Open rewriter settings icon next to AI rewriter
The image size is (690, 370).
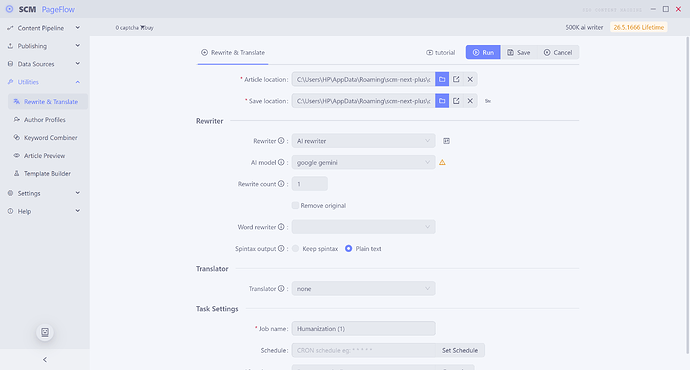pyautogui.click(x=446, y=141)
